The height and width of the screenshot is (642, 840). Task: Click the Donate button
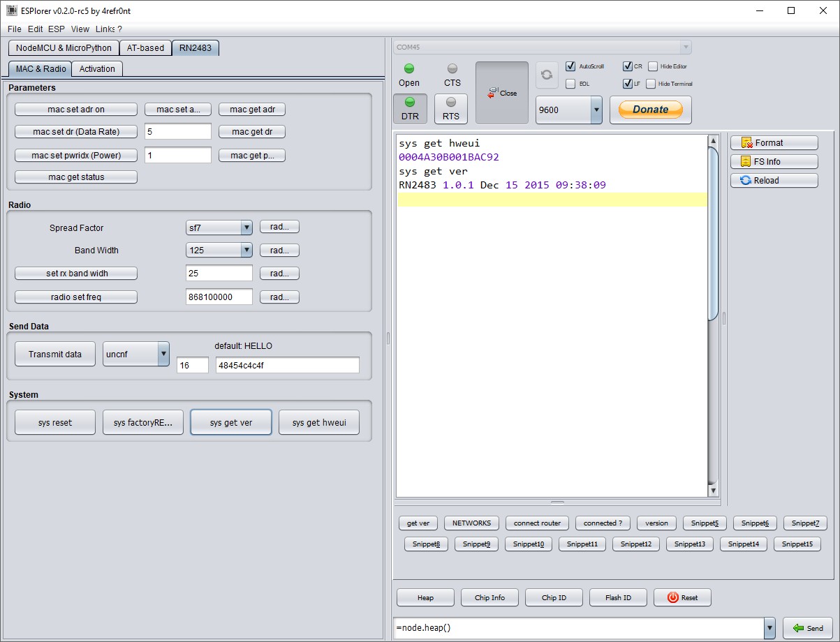click(x=651, y=110)
